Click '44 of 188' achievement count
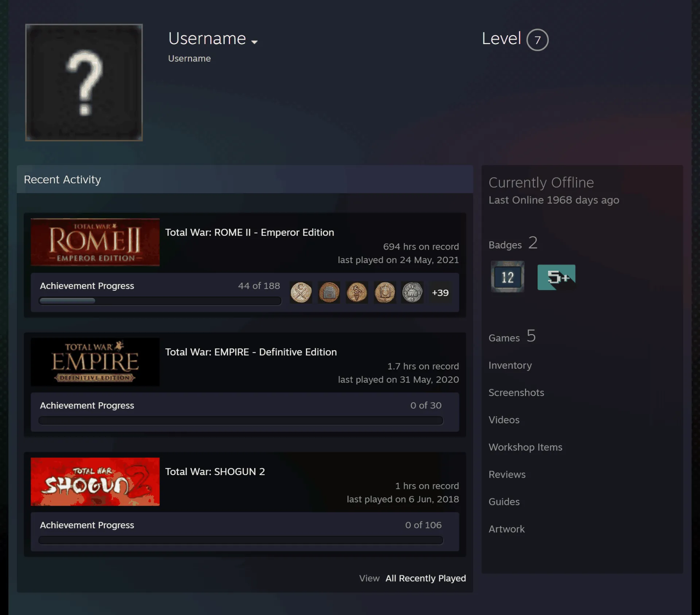This screenshot has height=615, width=700. point(259,286)
